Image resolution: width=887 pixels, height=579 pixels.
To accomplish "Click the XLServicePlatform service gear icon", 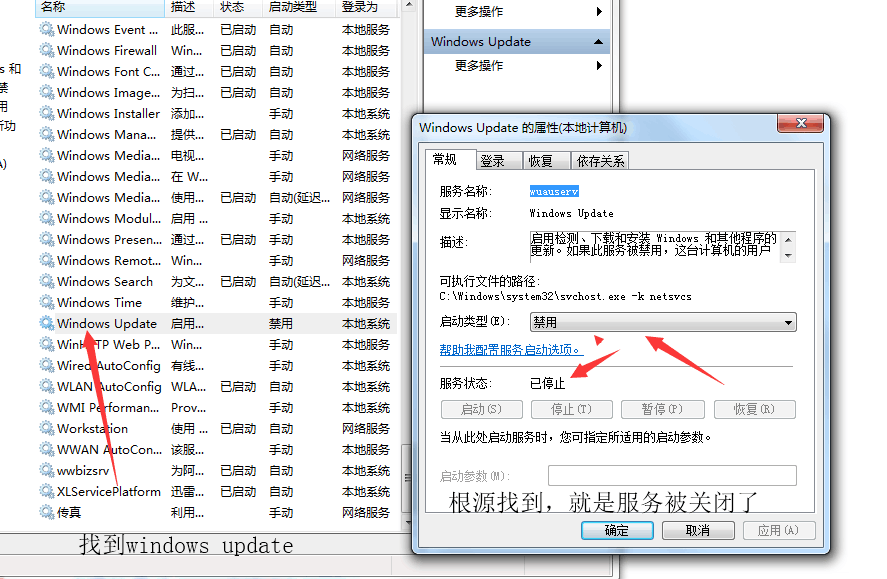I will coord(46,491).
